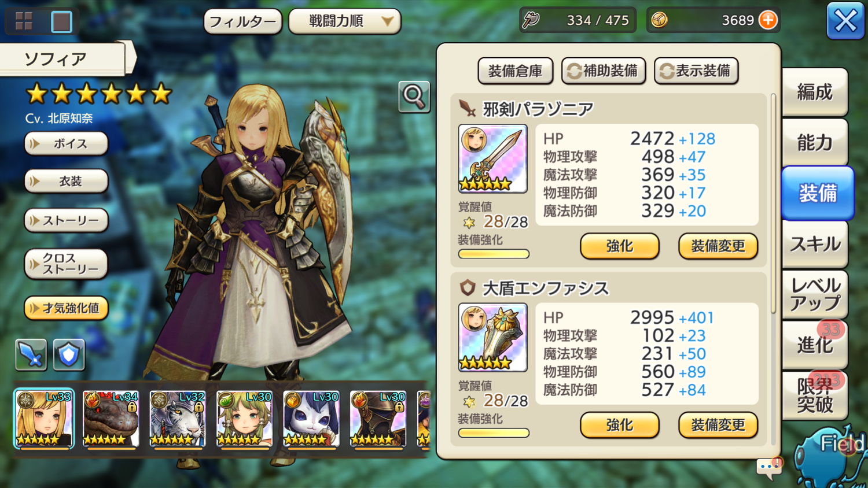Expand the ボイス voice option

point(66,143)
